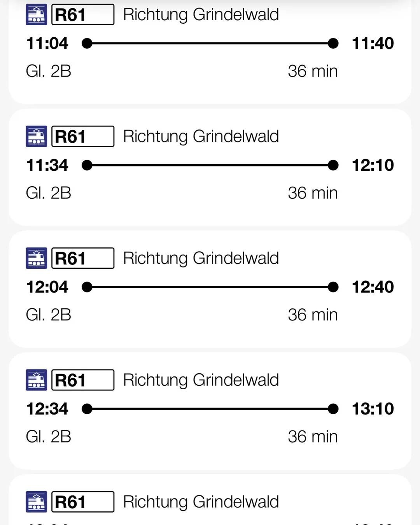Tap the 12:04 departure time

(47, 287)
